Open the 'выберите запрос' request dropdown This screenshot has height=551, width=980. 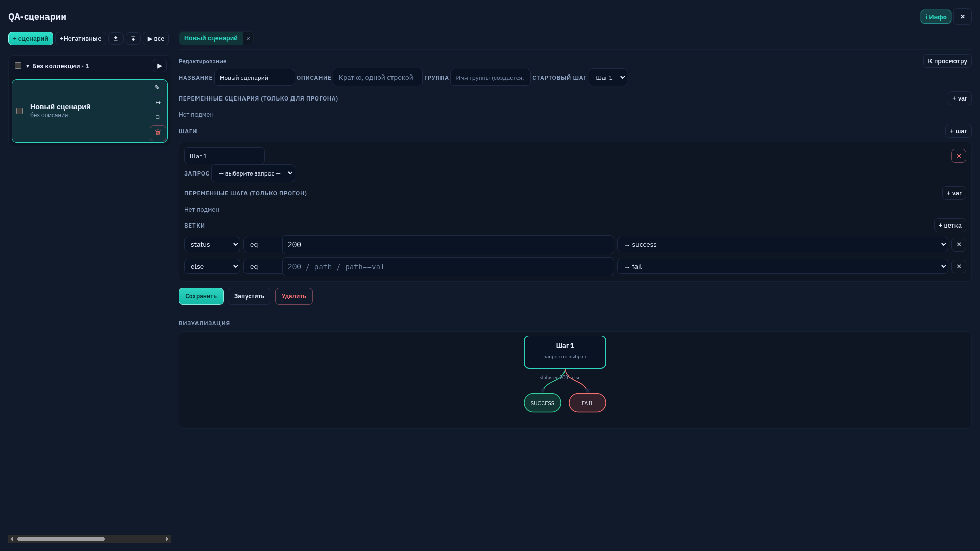[x=253, y=173]
